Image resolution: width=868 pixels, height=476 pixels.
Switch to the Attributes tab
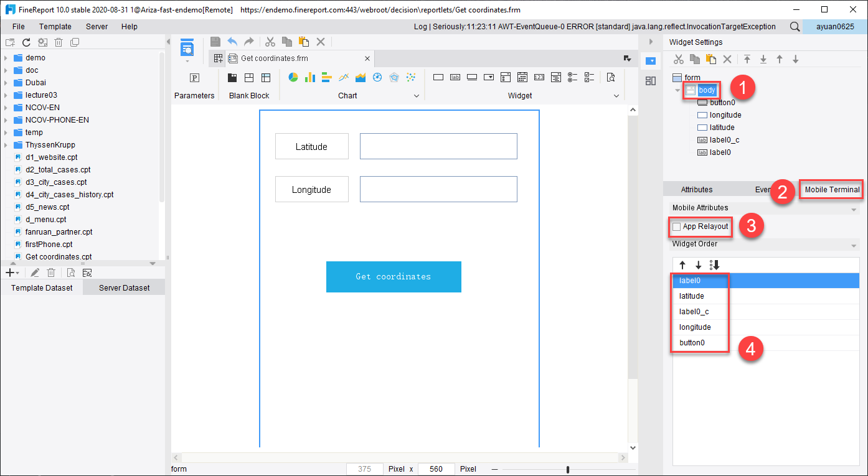coord(697,190)
